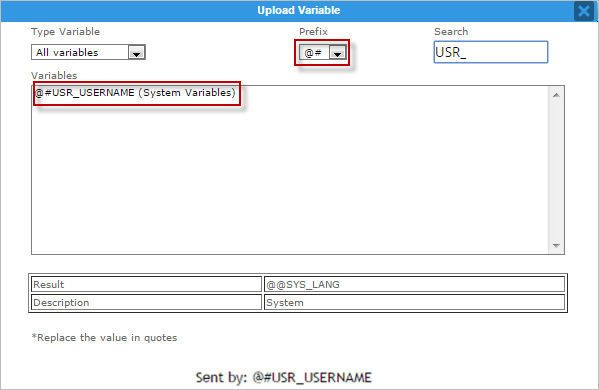Open the Prefix @# dropdown

pos(323,53)
